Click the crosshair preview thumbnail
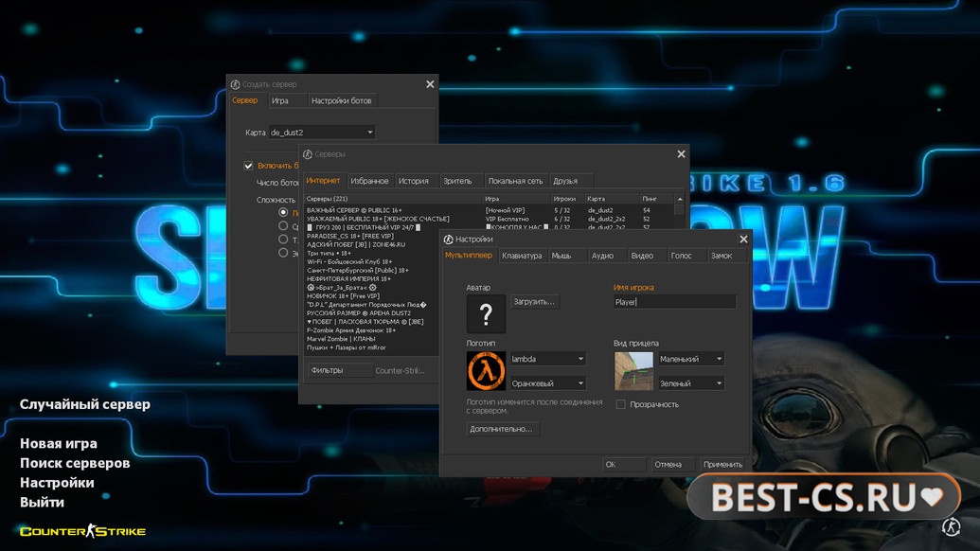The width and height of the screenshot is (980, 551). point(633,370)
